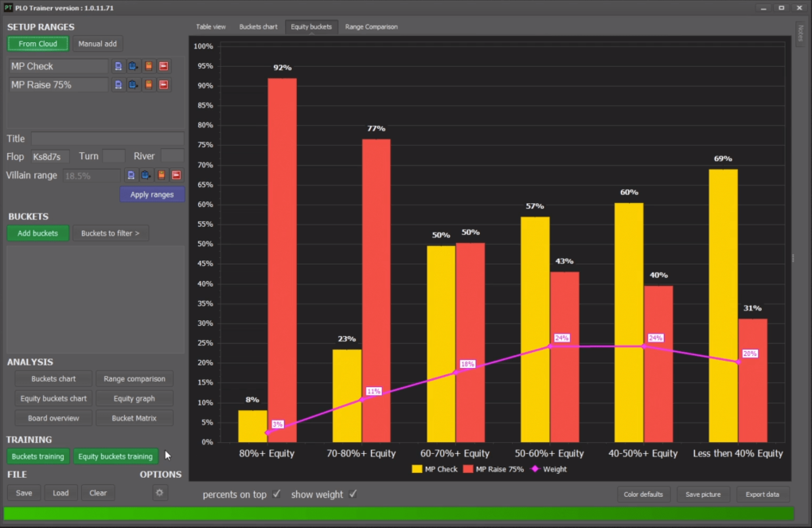Click the 20% weight point label
812x528 pixels.
click(749, 354)
